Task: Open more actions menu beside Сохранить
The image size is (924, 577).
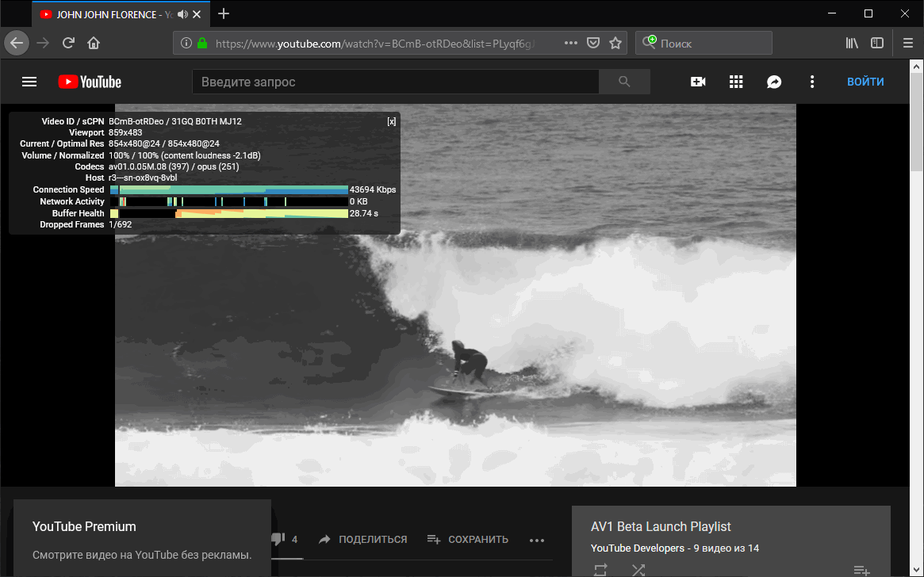Action: (x=537, y=540)
